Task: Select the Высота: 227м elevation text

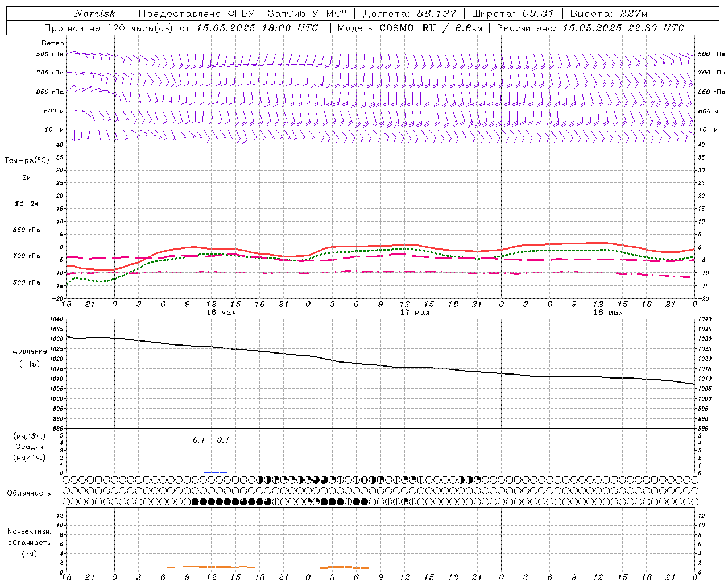Action: 608,14
